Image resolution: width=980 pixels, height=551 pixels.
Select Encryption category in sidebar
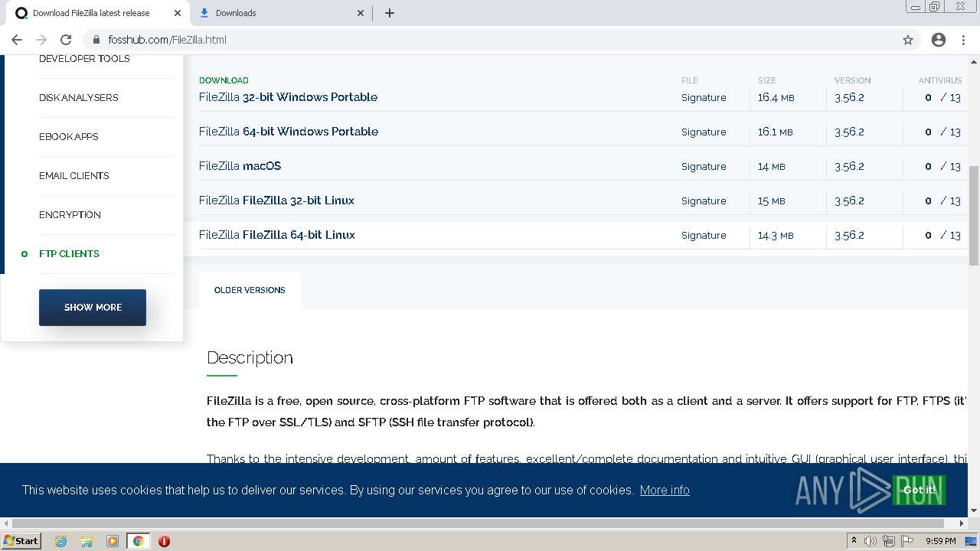tap(70, 215)
